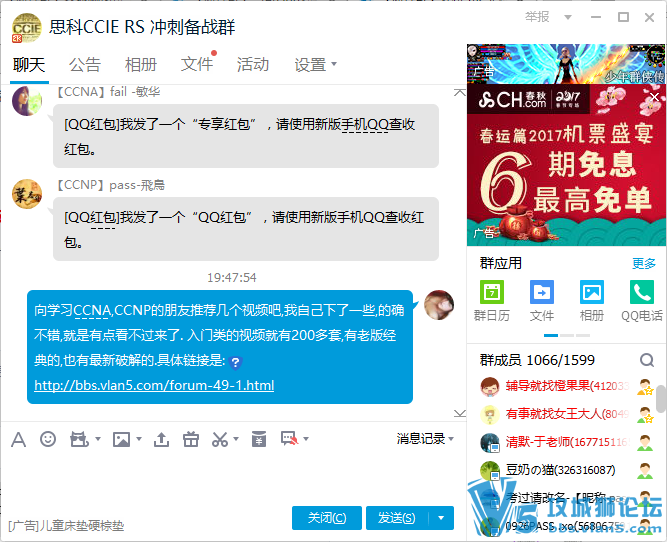Click the send picture icon
Screen dimensions: 667x542
click(121, 439)
